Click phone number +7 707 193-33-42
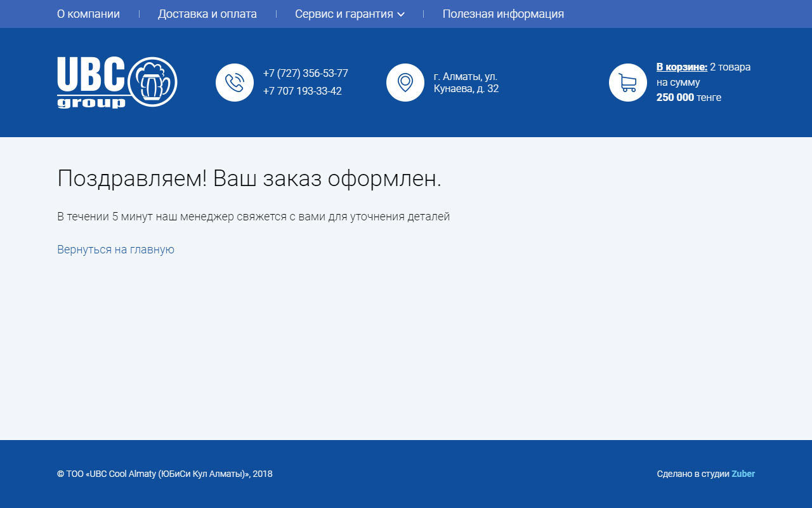Image resolution: width=812 pixels, height=508 pixels. [302, 91]
